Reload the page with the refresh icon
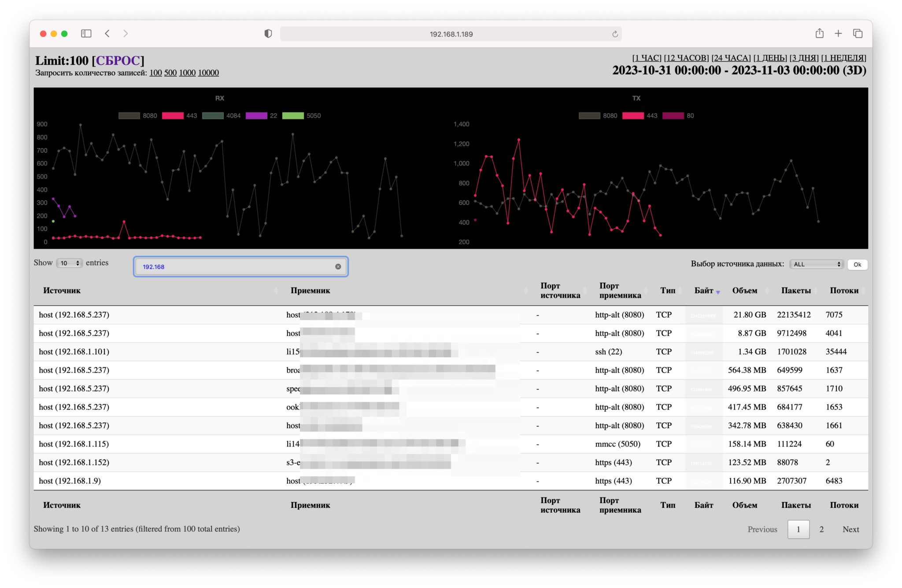 [x=615, y=34]
